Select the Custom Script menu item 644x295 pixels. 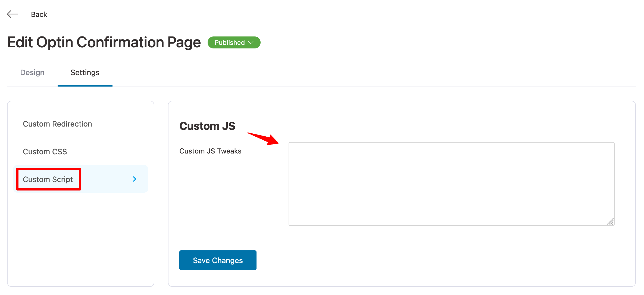[48, 180]
